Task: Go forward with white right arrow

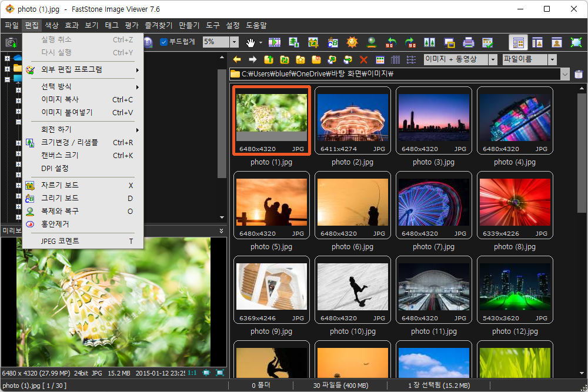Action: point(253,59)
